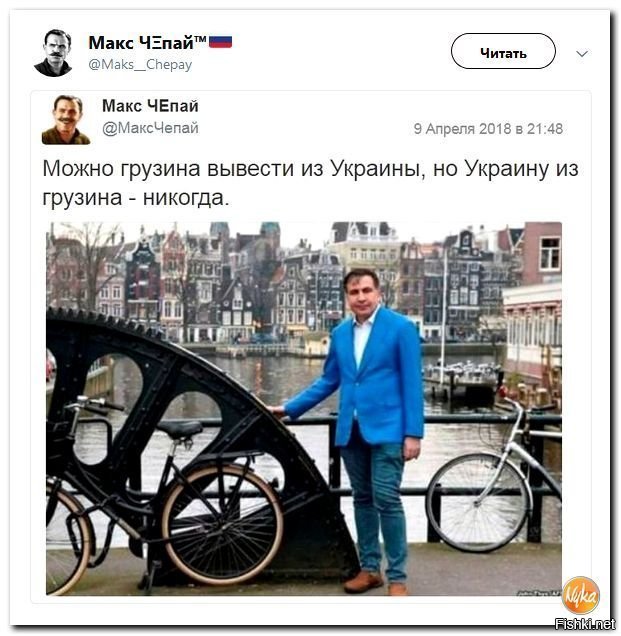Image resolution: width=621 pixels, height=636 pixels.
Task: Click the Читать follow button
Action: pos(503,51)
